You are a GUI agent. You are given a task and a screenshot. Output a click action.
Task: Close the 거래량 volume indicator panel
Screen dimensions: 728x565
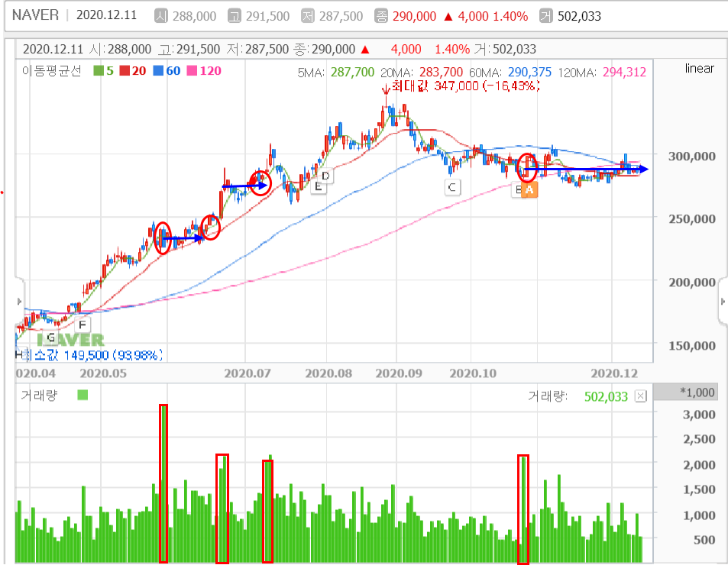pyautogui.click(x=641, y=396)
